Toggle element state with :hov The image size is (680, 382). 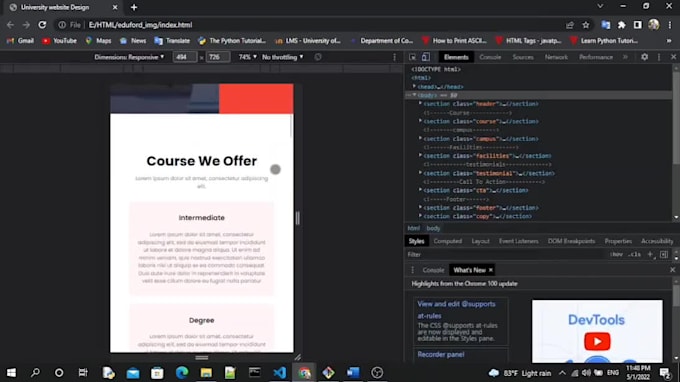[616, 255]
